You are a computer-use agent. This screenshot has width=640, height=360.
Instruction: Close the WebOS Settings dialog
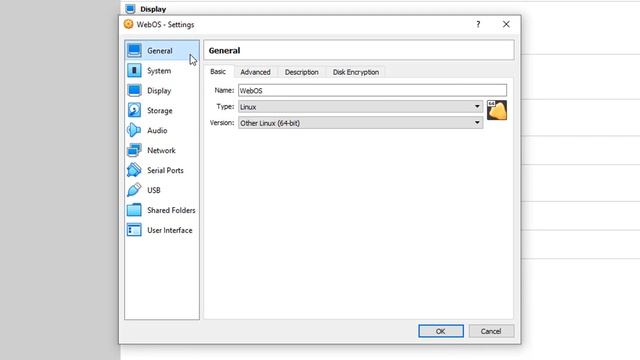506,24
